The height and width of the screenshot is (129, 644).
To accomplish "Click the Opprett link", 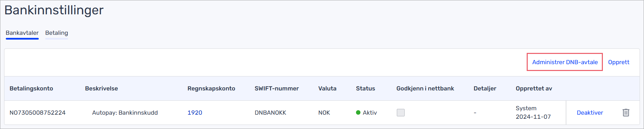I will 618,62.
